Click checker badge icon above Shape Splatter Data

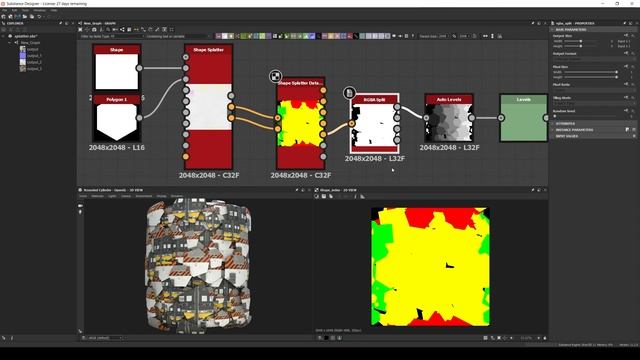point(276,76)
